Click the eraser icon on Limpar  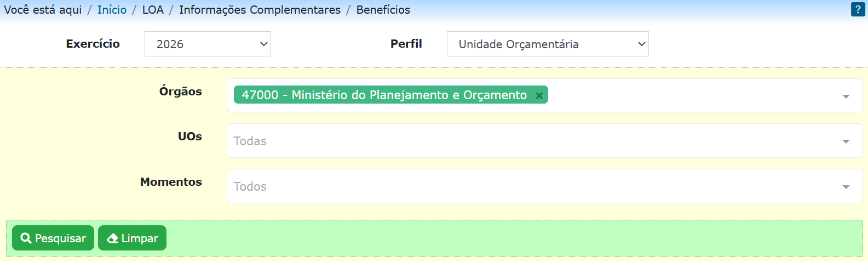(112, 238)
